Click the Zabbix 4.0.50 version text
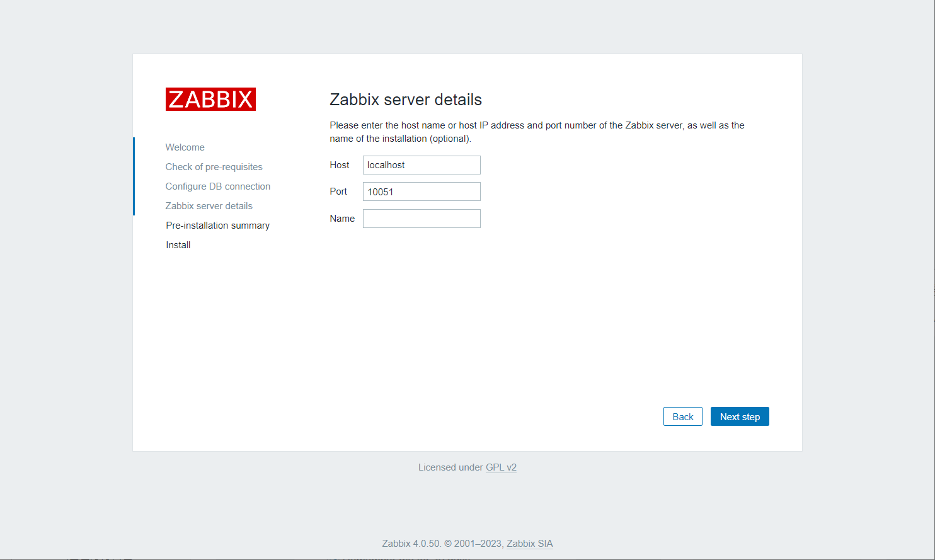The image size is (935, 560). coord(411,544)
